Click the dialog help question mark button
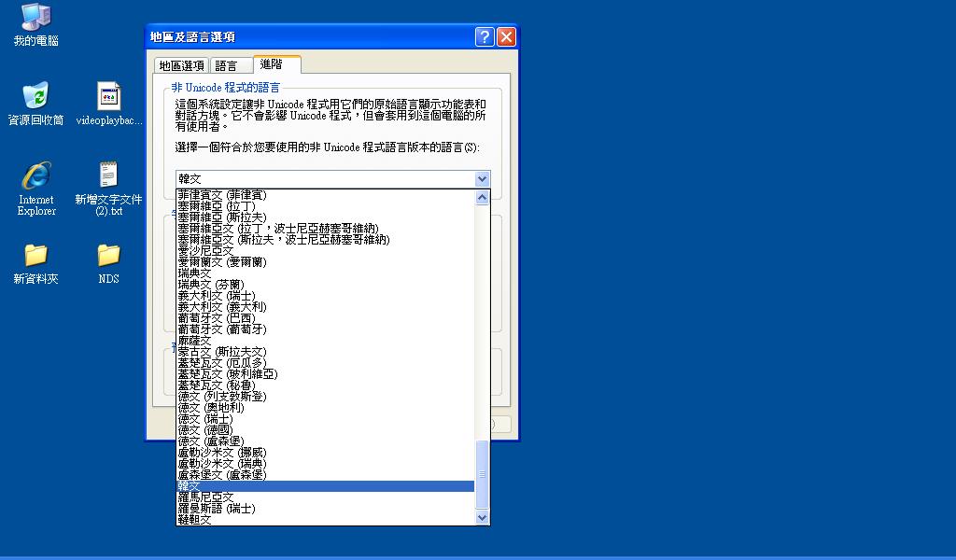 pyautogui.click(x=485, y=36)
